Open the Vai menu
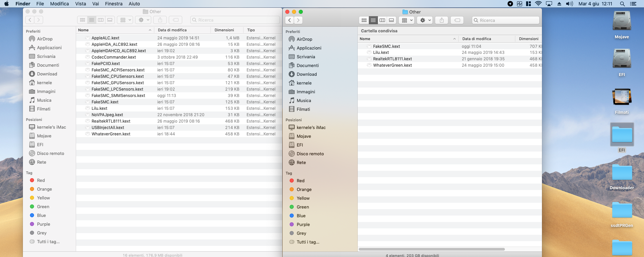The width and height of the screenshot is (644, 257). coord(96,4)
